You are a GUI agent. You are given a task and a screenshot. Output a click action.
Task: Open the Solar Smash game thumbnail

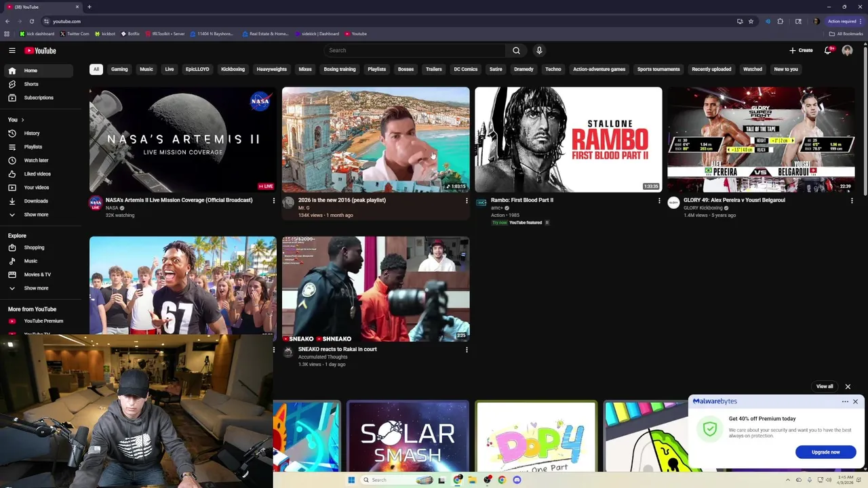[408, 436]
